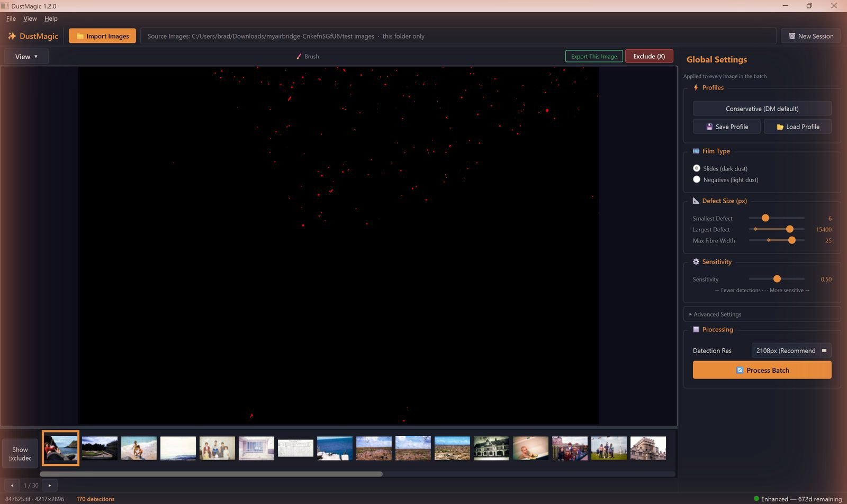
Task: Go to previous image arrow
Action: tap(12, 485)
